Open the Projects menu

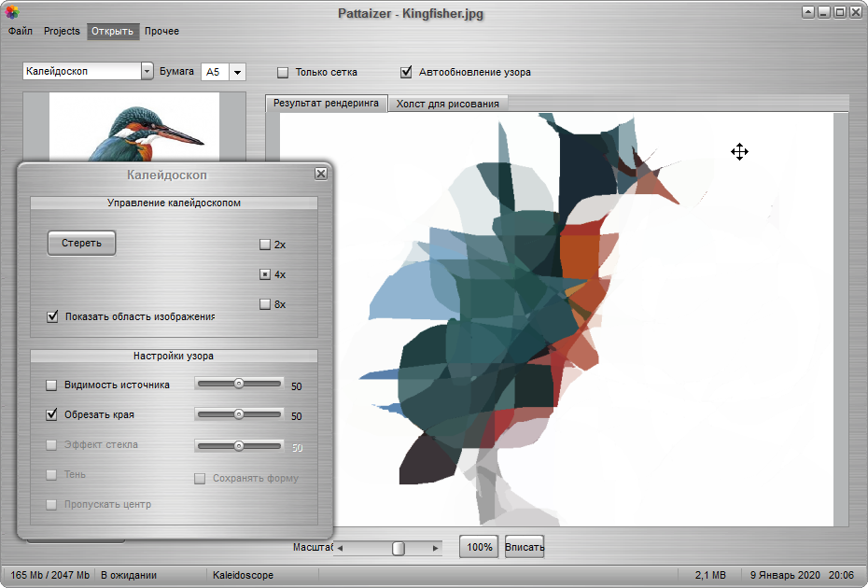[x=62, y=31]
